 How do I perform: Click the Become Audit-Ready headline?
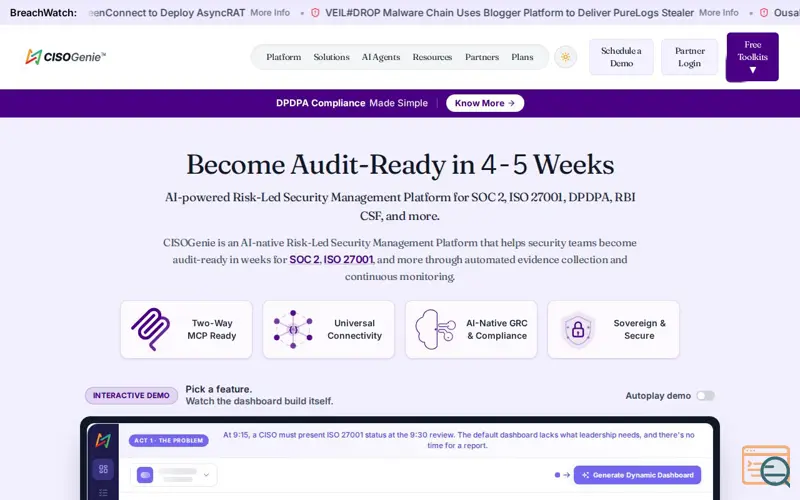pos(400,165)
